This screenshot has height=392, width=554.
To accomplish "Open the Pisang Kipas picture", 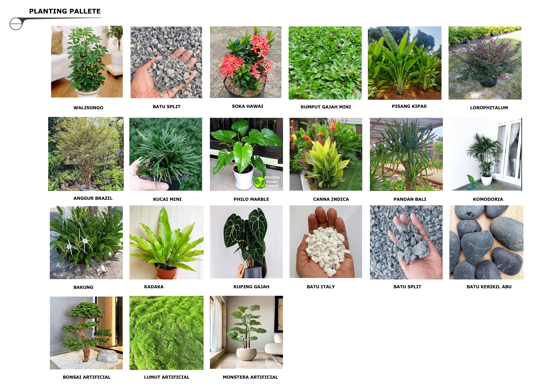I will [x=405, y=63].
